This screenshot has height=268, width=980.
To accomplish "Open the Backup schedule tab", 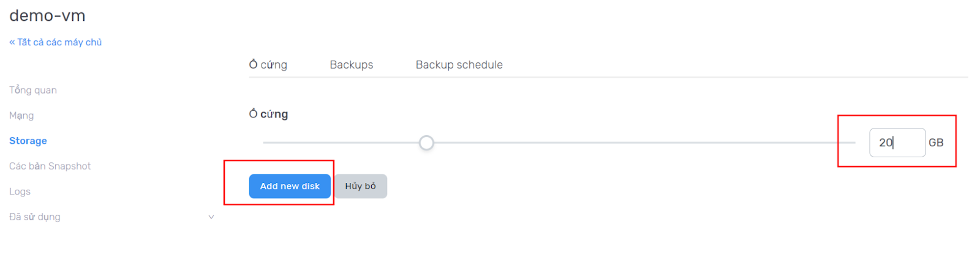I will (459, 65).
